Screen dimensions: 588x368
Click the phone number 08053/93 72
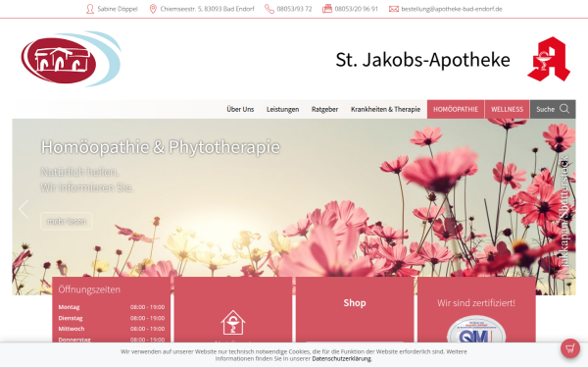(294, 9)
